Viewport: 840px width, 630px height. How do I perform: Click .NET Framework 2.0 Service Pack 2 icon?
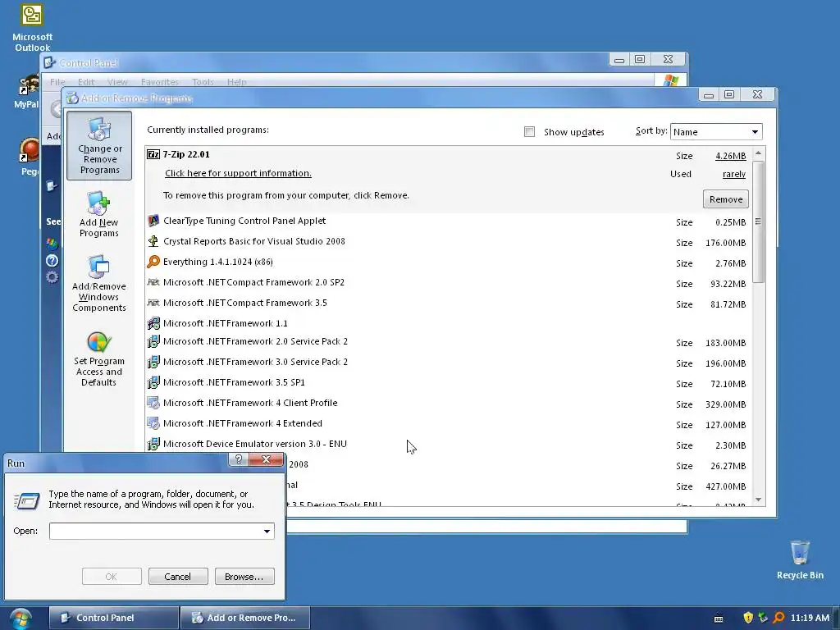[x=153, y=341]
